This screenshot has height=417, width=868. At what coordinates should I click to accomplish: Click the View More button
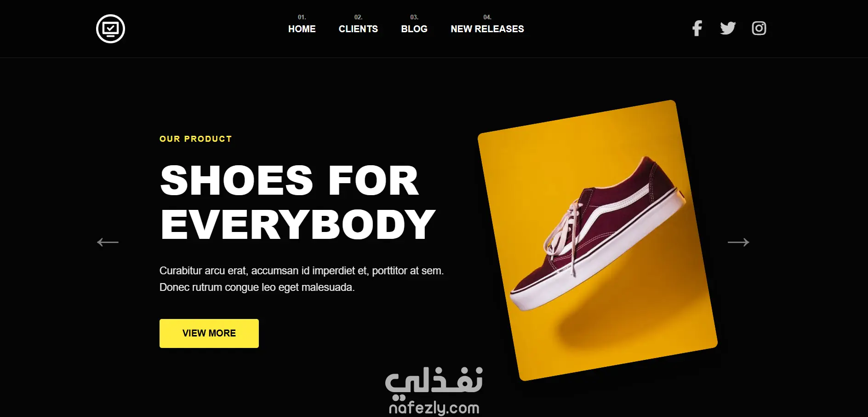pos(209,333)
